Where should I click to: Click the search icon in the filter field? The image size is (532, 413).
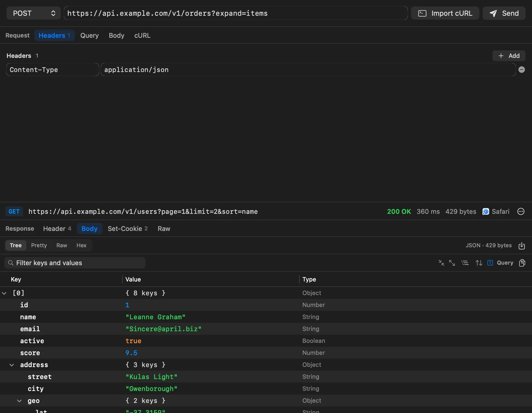[x=11, y=263]
